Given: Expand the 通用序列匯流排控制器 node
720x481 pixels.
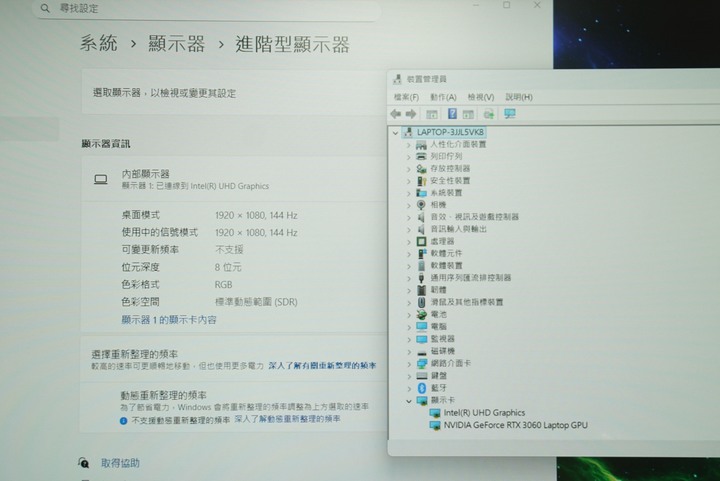Looking at the screenshot, I should click(408, 278).
